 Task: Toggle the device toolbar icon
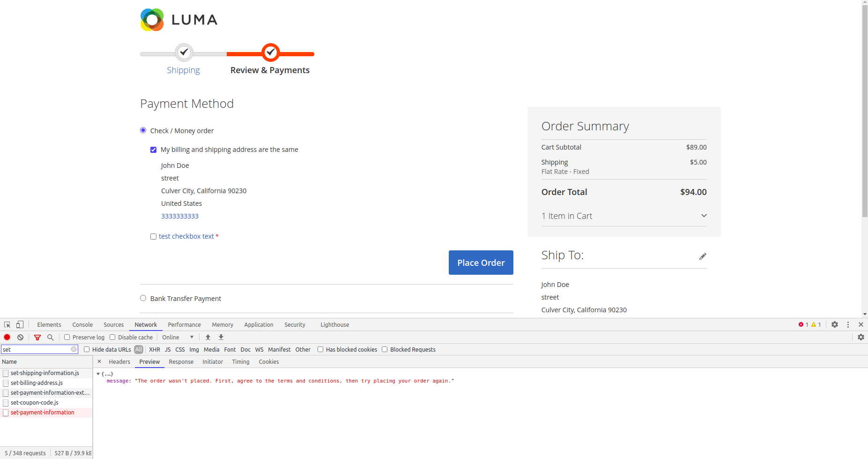click(20, 324)
